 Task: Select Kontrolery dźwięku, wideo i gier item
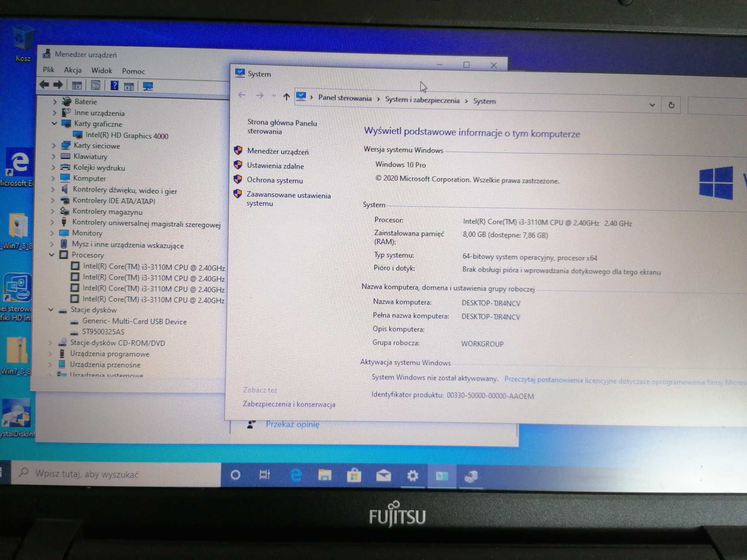pos(125,190)
